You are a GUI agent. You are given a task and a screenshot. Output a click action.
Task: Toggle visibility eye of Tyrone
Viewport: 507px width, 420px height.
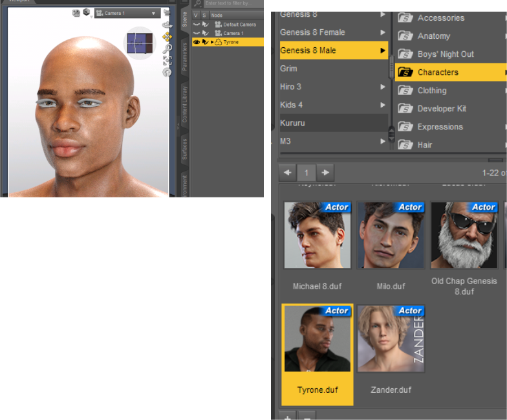[x=197, y=41]
